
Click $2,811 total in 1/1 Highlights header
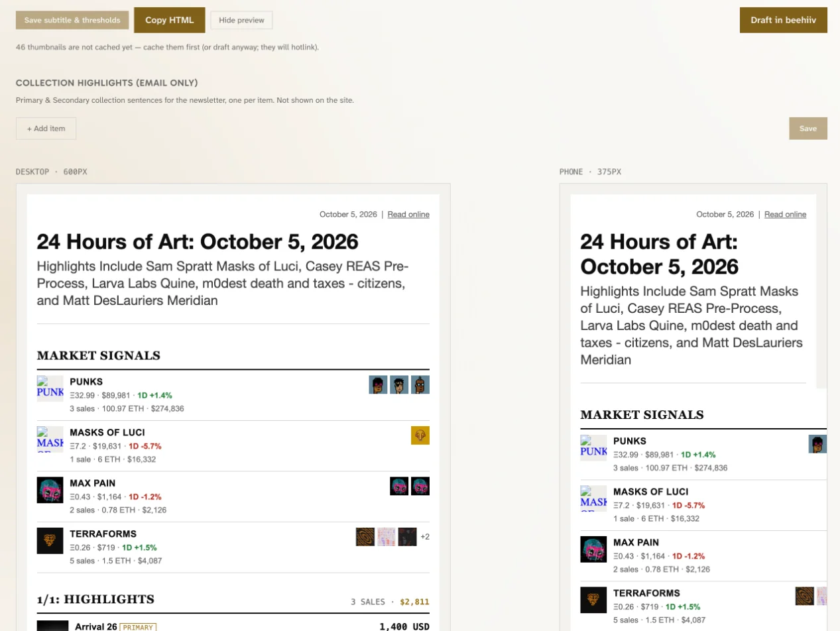(x=414, y=602)
